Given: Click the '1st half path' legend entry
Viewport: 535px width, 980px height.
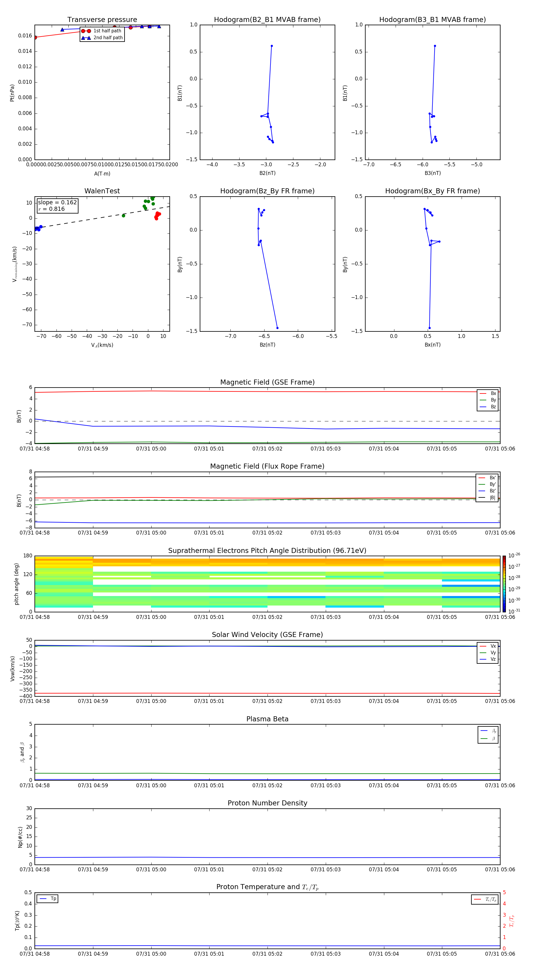Looking at the screenshot, I should 102,31.
